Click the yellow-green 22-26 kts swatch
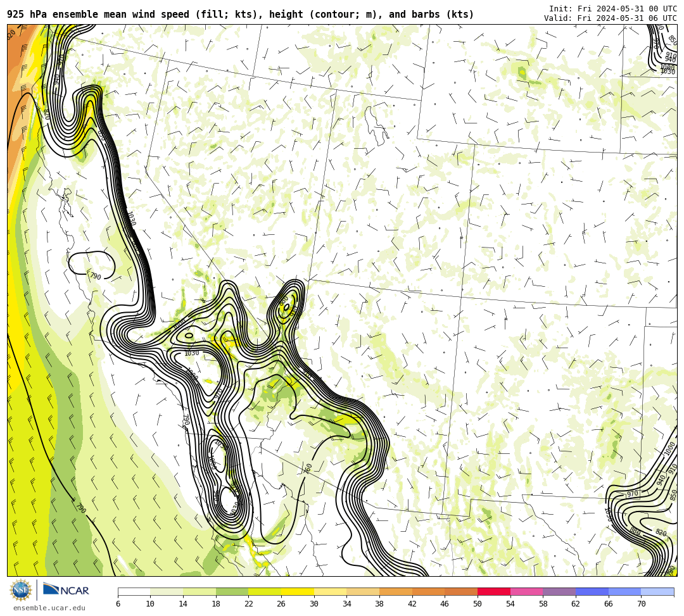This screenshot has width=684, height=616. (x=265, y=591)
